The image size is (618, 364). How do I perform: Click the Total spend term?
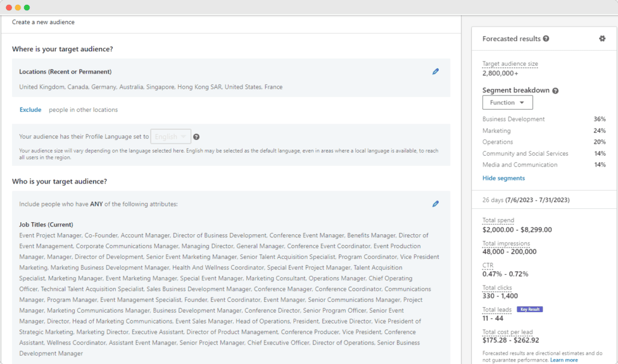[x=497, y=220]
